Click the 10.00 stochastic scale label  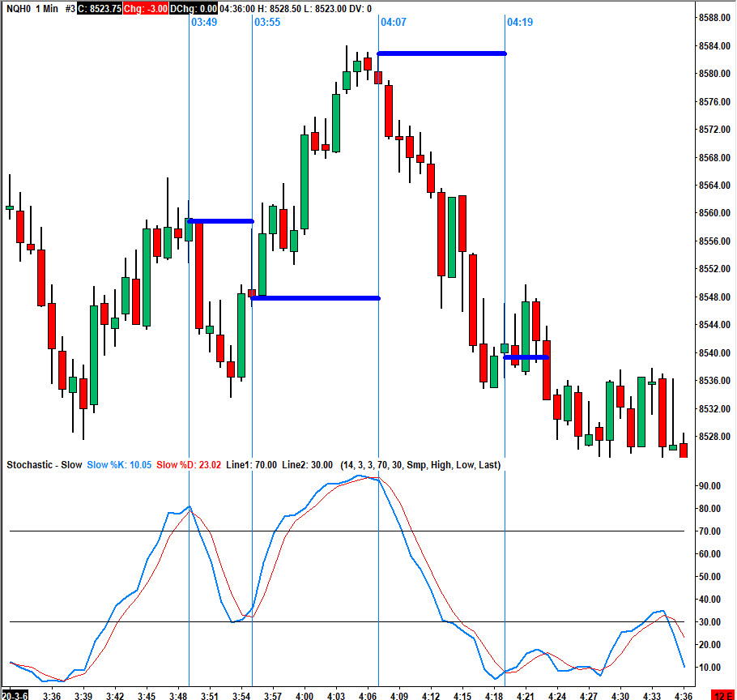point(710,667)
